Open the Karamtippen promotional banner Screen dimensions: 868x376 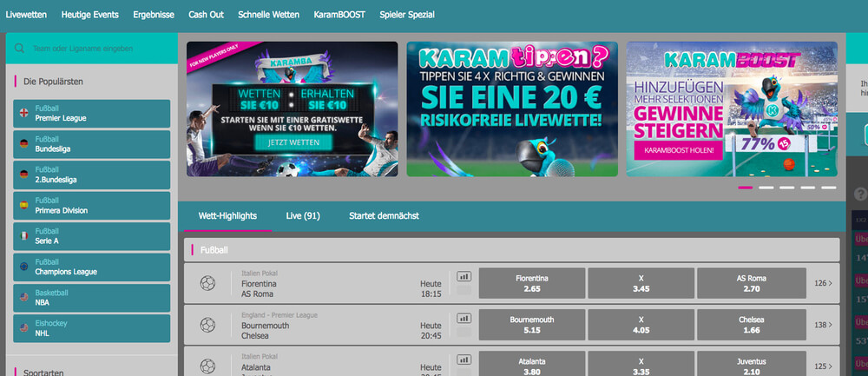(x=512, y=109)
